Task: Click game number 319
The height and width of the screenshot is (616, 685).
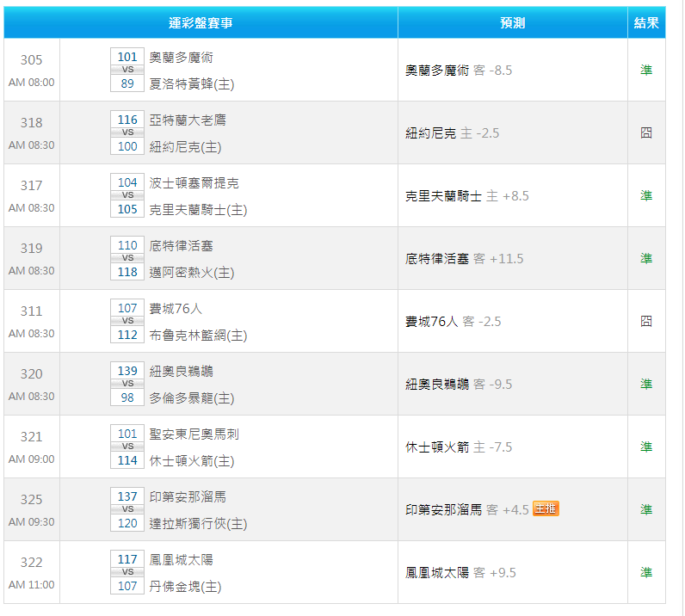Action: pos(32,249)
